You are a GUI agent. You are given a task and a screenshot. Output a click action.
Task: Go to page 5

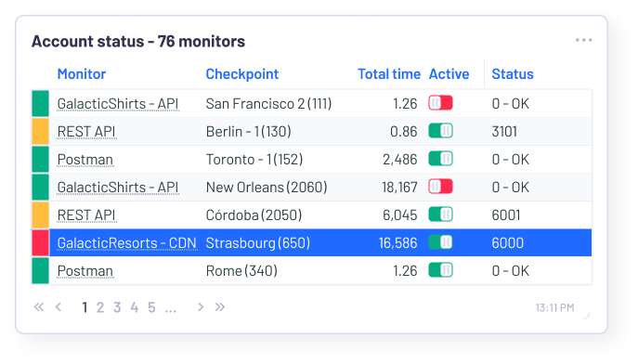(x=151, y=307)
